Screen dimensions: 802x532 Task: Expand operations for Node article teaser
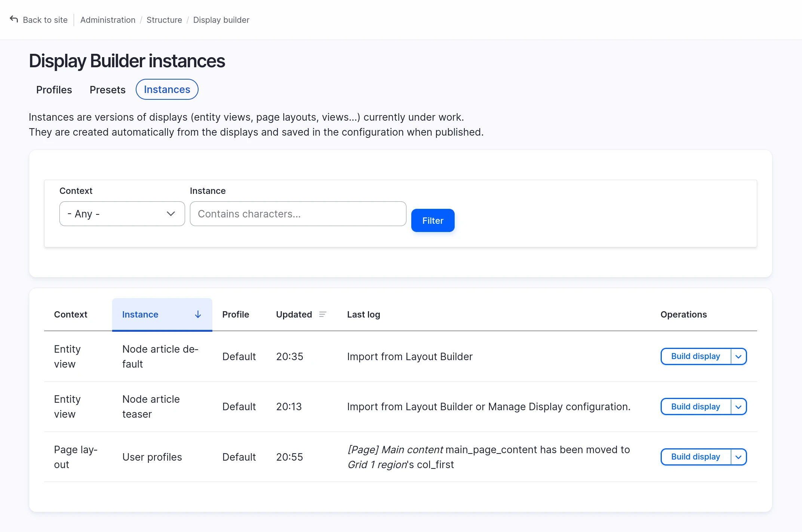point(738,407)
